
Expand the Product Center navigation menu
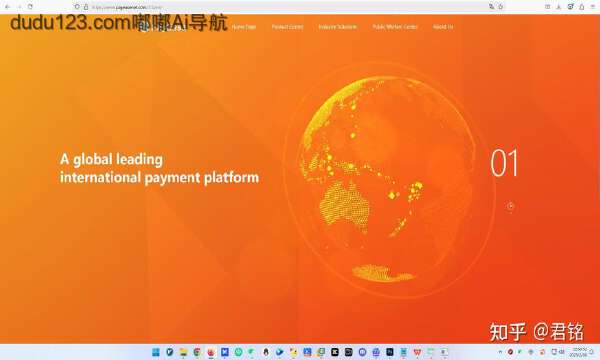287,27
